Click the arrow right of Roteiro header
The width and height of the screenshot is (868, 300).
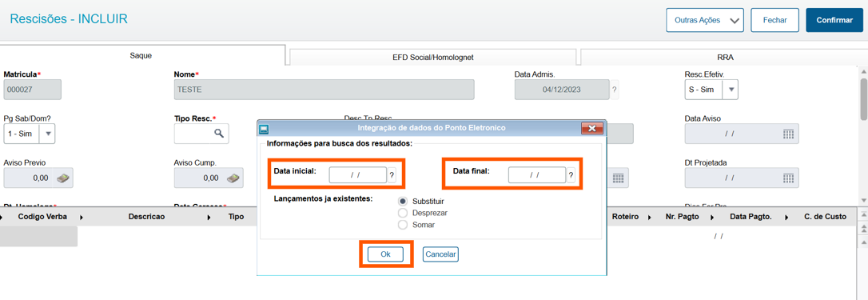click(x=649, y=218)
